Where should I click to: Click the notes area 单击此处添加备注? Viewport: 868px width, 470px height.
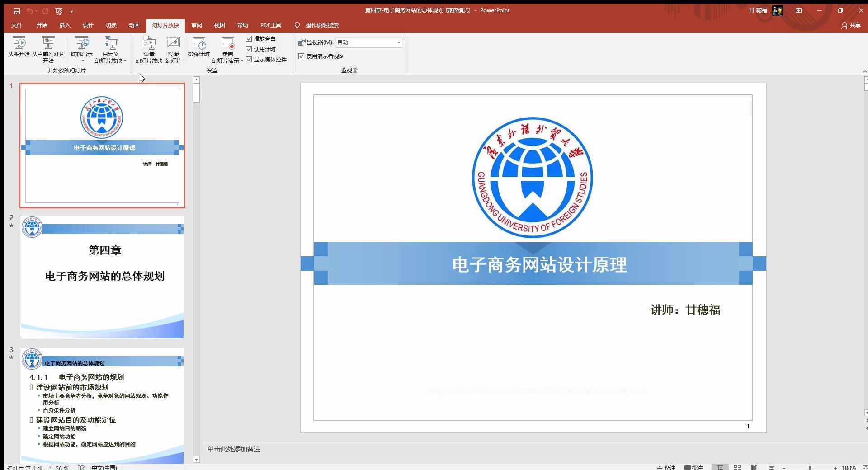coord(234,449)
